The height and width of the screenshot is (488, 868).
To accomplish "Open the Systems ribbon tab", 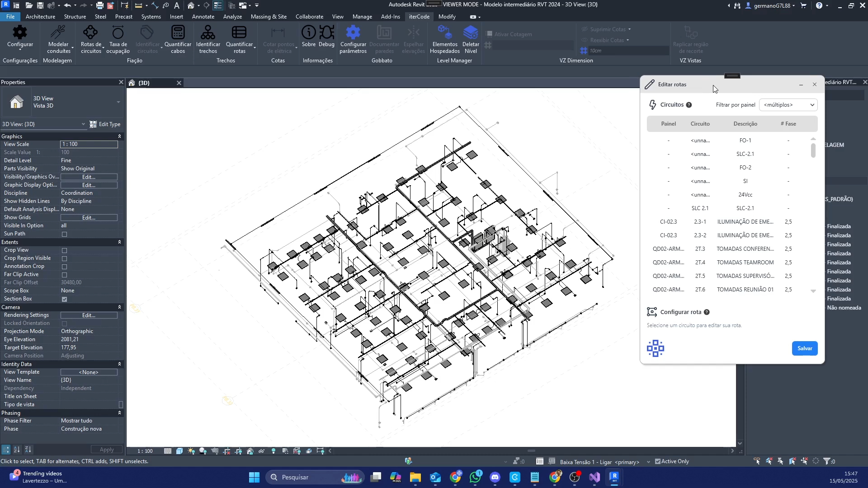I will click(151, 17).
